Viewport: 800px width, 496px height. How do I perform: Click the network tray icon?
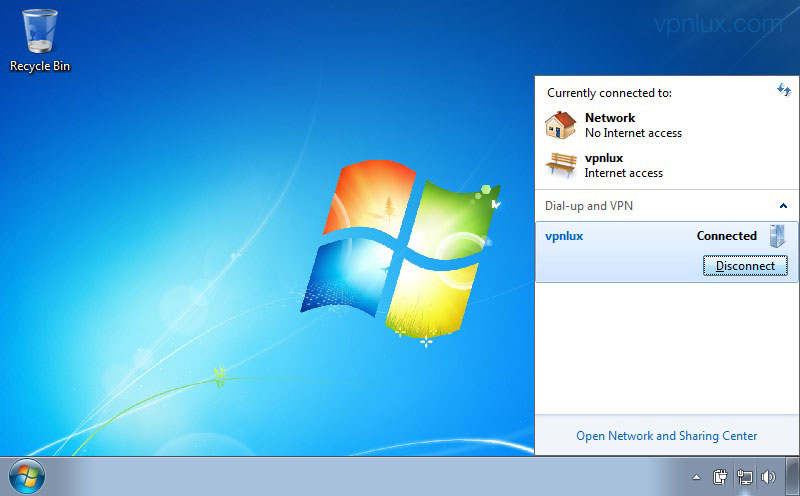pos(744,477)
